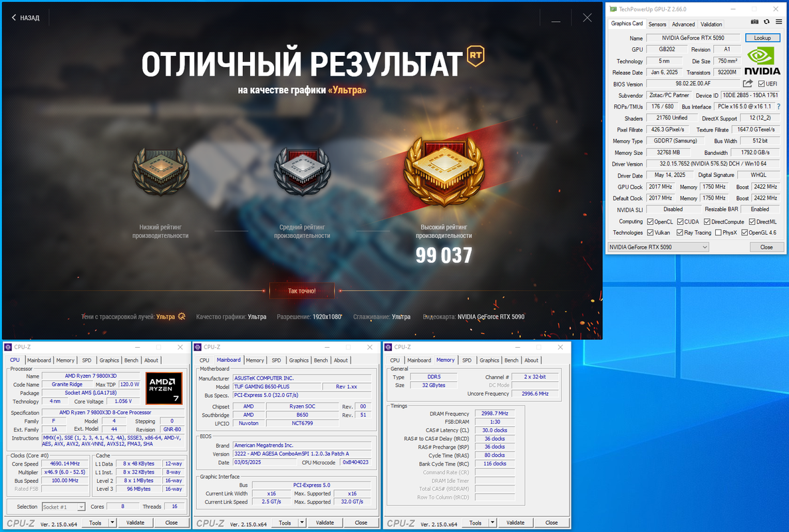789x532 pixels.
Task: Click Core Speed value 4690.14 MHz
Action: click(x=65, y=464)
